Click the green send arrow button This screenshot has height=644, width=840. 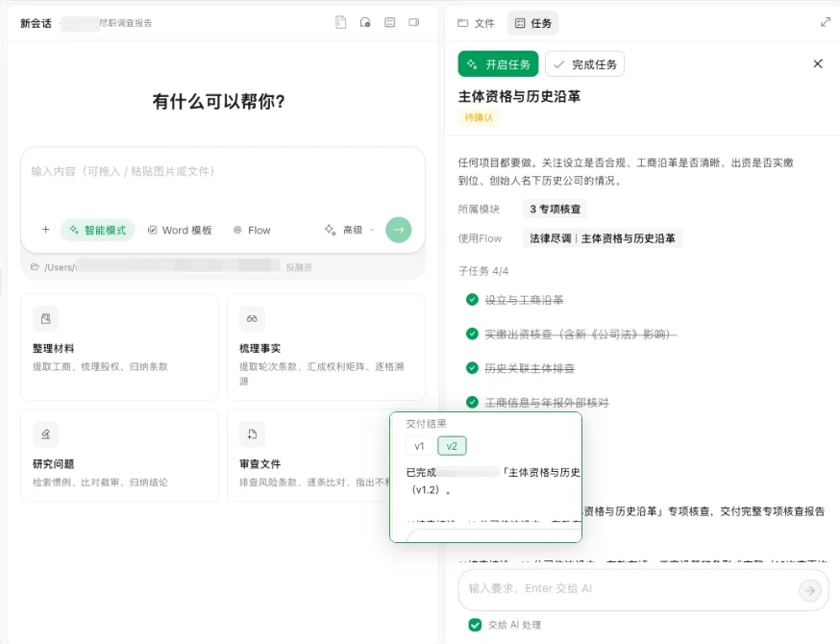(399, 230)
